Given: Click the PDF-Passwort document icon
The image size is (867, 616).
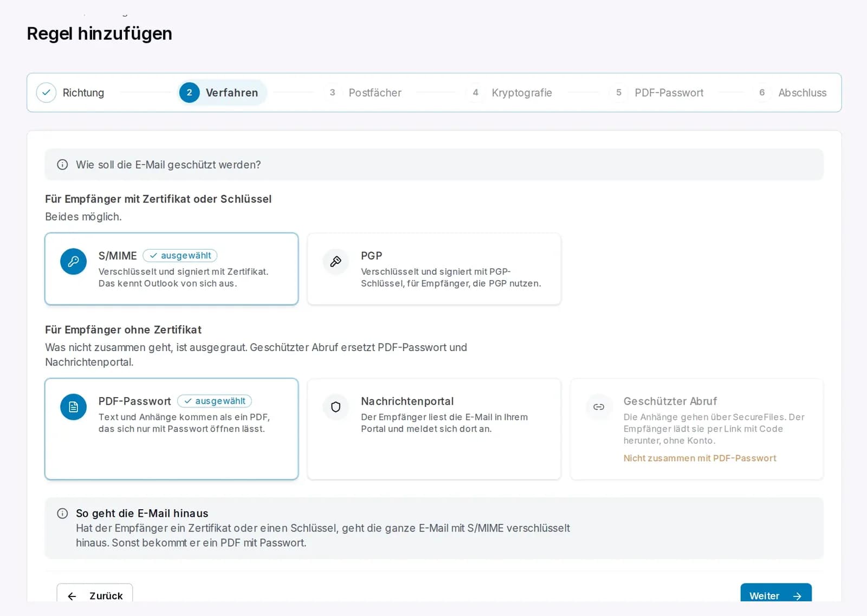Looking at the screenshot, I should point(73,407).
